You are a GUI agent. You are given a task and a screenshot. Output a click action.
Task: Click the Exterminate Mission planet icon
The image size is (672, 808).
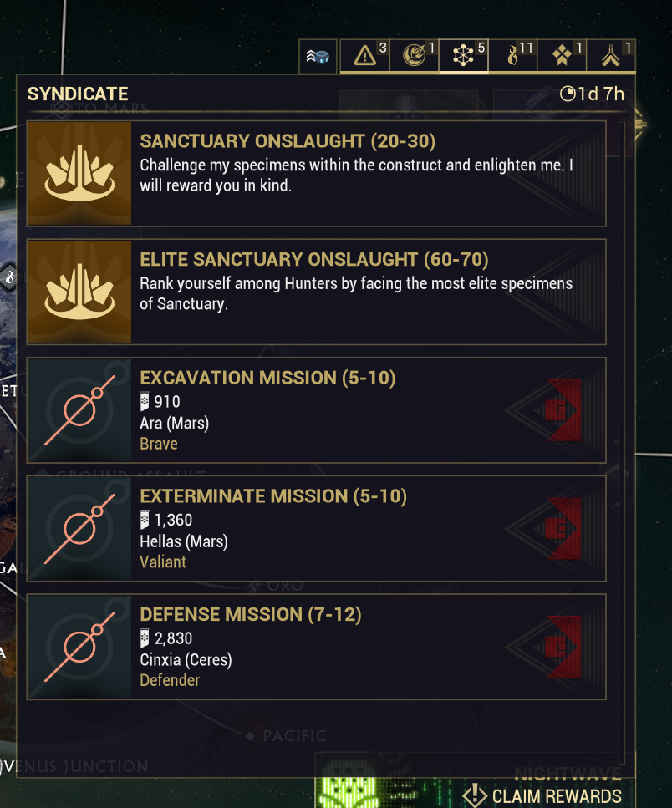click(79, 529)
